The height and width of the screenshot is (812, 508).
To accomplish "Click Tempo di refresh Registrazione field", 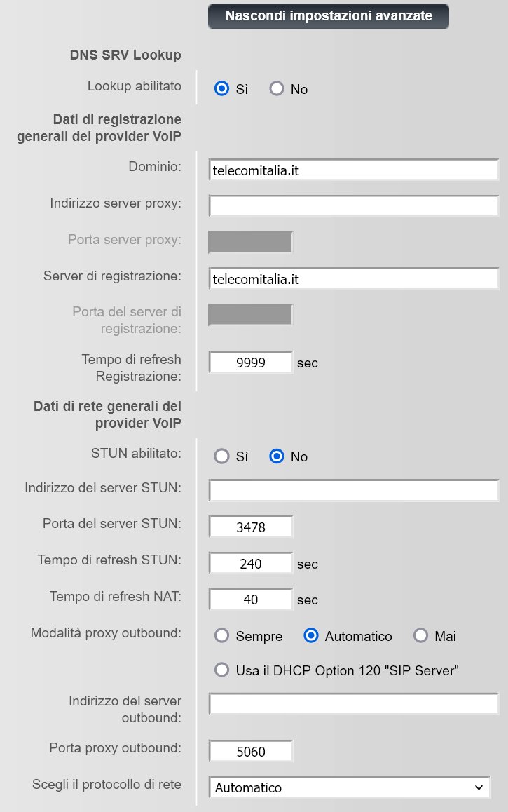I will [x=251, y=363].
